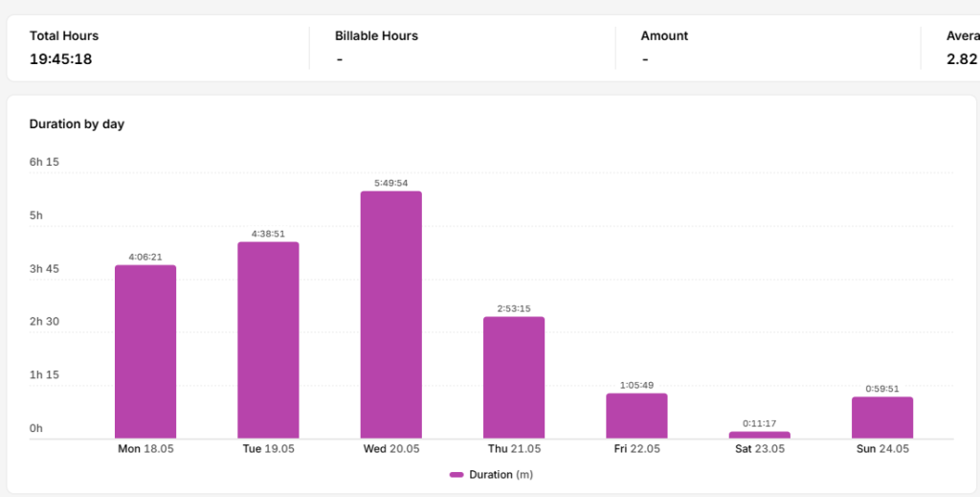Click the small Sat 23.05 bar
This screenshot has height=497, width=980.
pyautogui.click(x=759, y=435)
